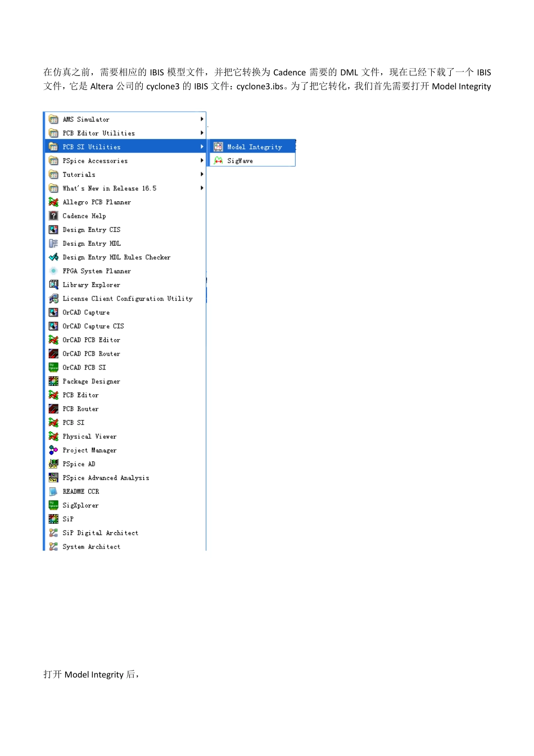Screen dimensions: 534x756
Task: Click the OrCAD PCB Editor icon
Action: pos(53,340)
